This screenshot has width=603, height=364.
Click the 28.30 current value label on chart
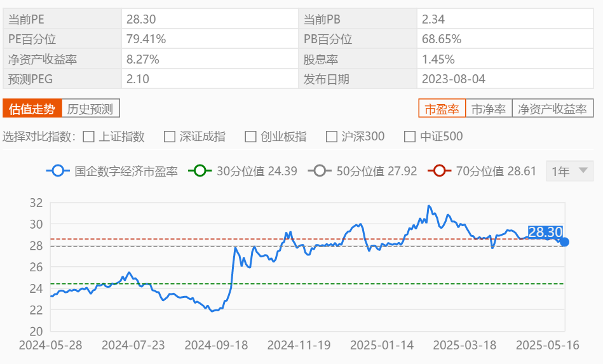coord(545,233)
